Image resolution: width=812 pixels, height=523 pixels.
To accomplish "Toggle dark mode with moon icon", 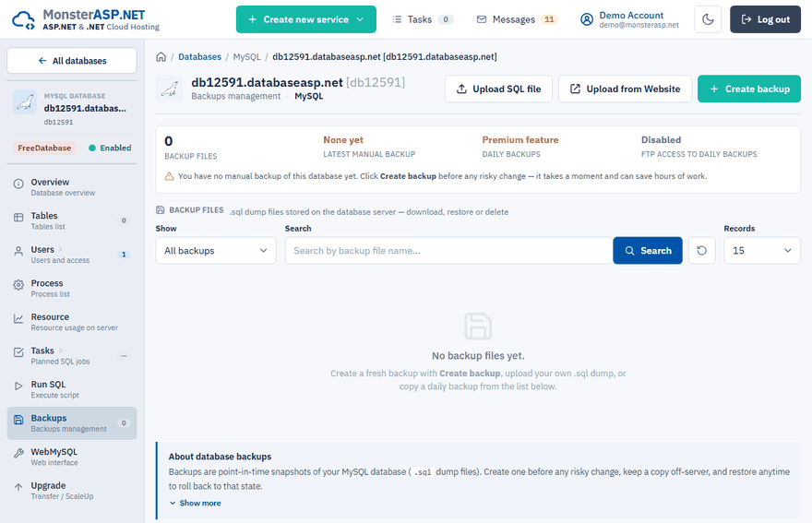I will click(708, 19).
